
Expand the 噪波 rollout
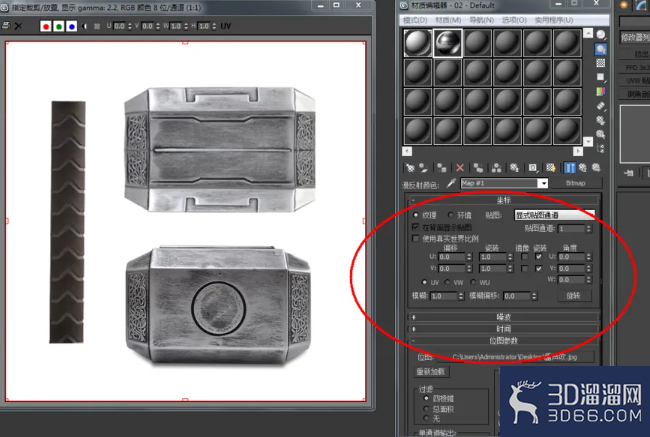(504, 317)
